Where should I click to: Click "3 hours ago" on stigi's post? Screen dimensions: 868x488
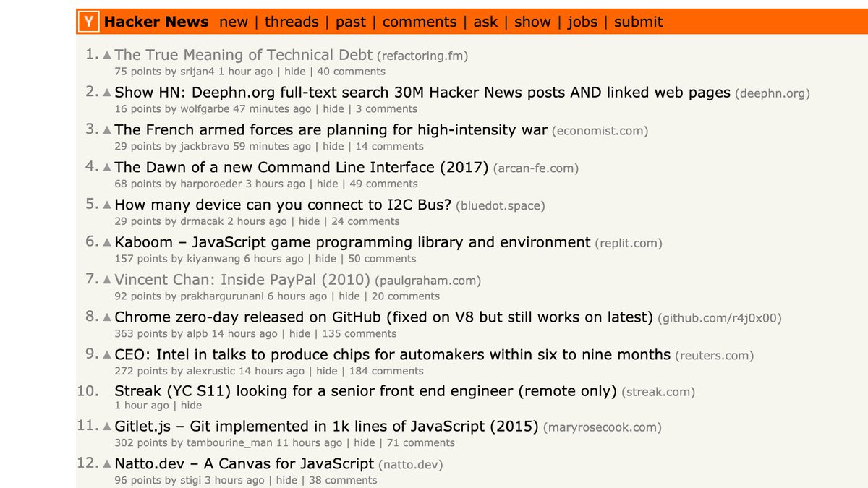tap(234, 480)
